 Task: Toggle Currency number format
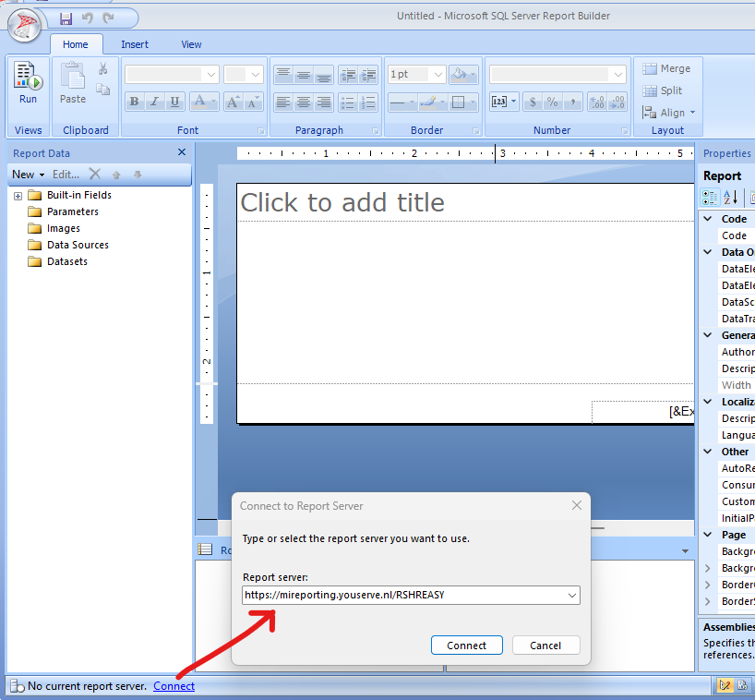[x=533, y=102]
